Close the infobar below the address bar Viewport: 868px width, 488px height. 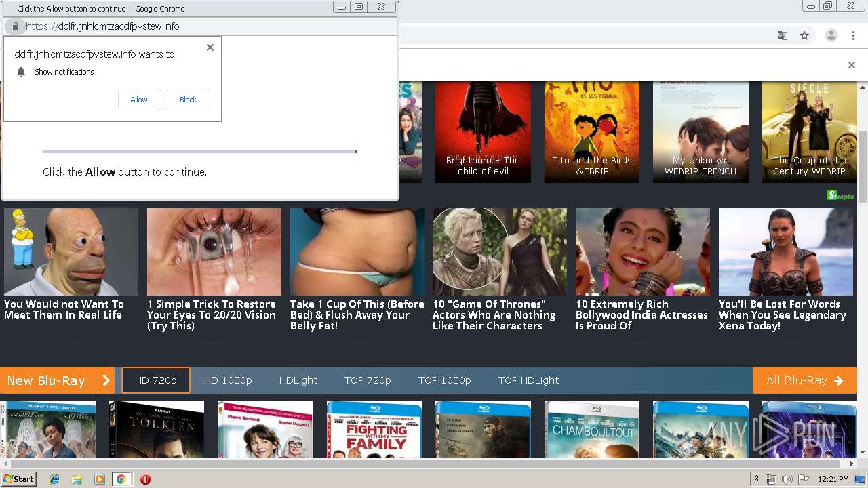click(852, 65)
